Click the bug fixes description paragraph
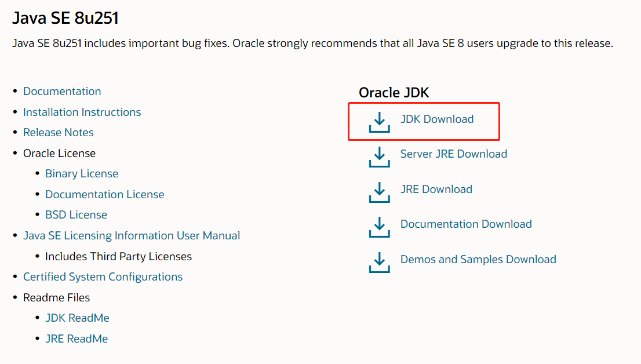Image resolution: width=641 pixels, height=364 pixels. (x=312, y=43)
